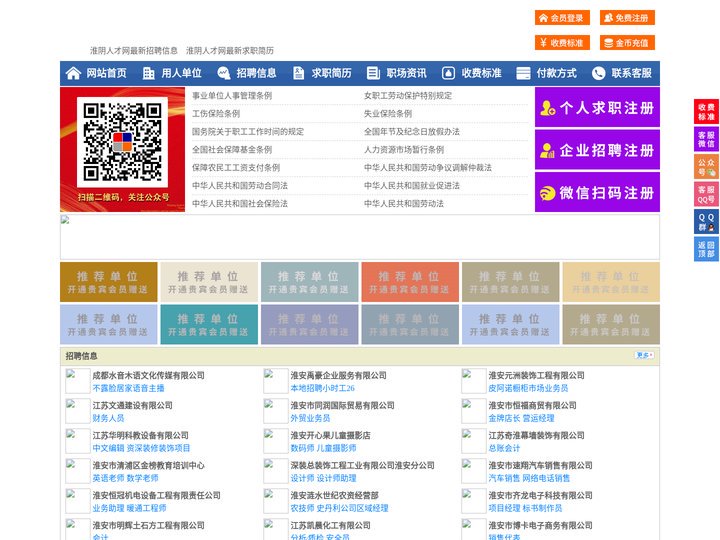The image size is (720, 540).
Task: Click the 公众号 sidebar icon
Action: click(706, 167)
